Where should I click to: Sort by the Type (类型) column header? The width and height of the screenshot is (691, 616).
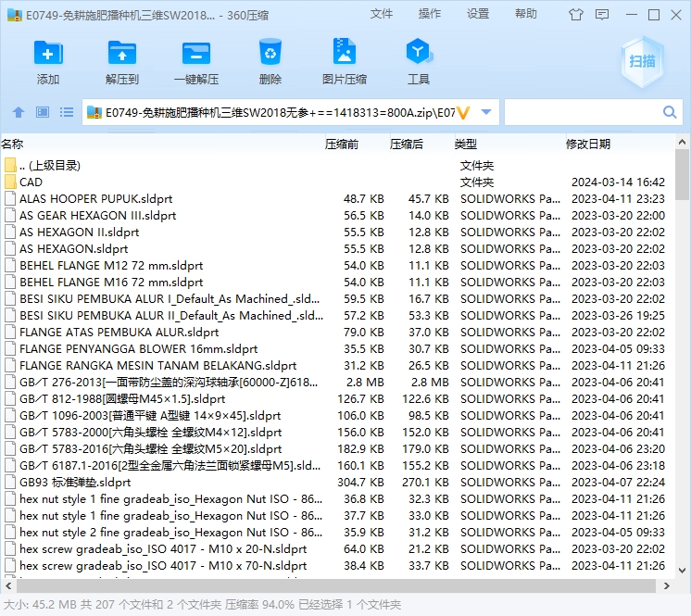(x=466, y=144)
